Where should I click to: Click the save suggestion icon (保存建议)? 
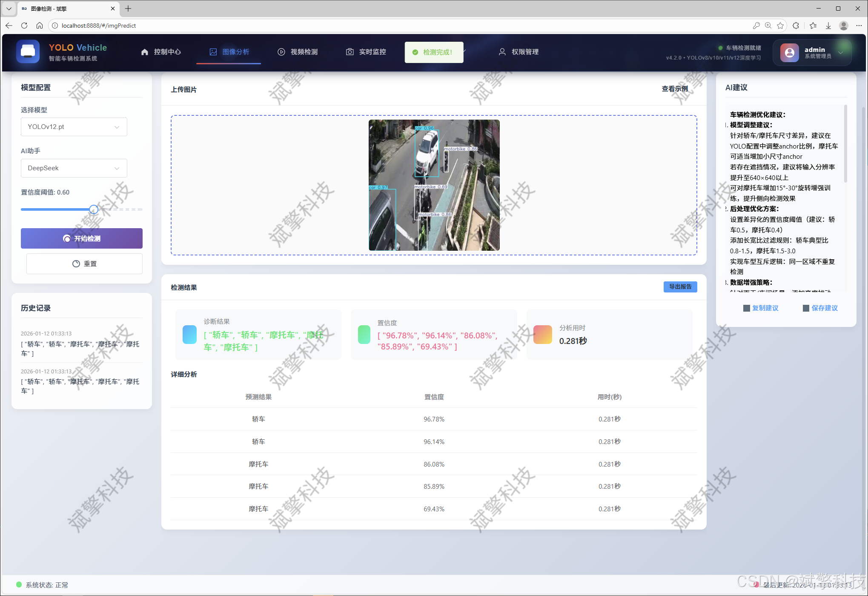coord(806,308)
